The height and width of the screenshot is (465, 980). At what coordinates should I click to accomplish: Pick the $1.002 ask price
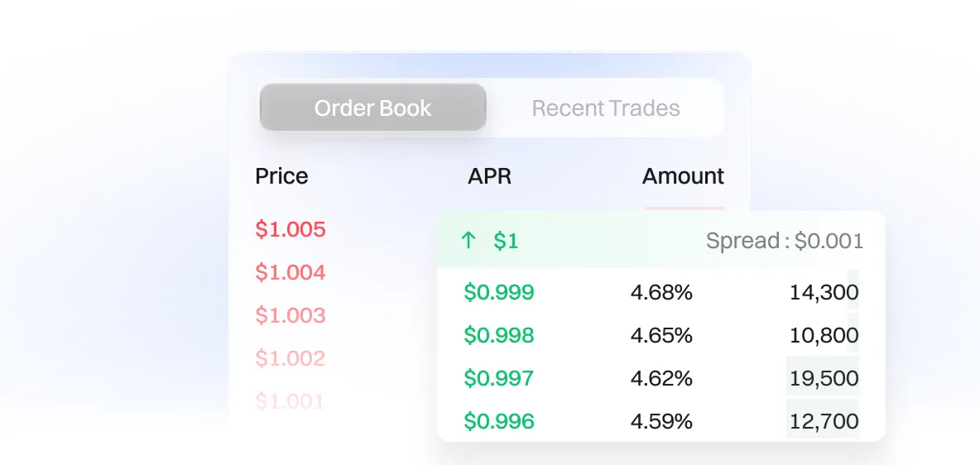291,358
